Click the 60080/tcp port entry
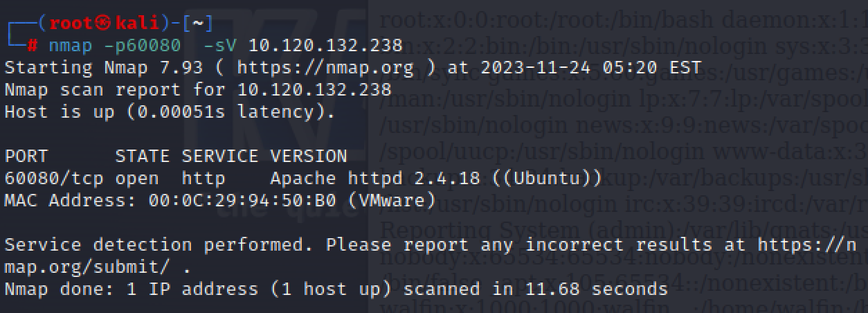Screen dimensions: 868x313 54,178
